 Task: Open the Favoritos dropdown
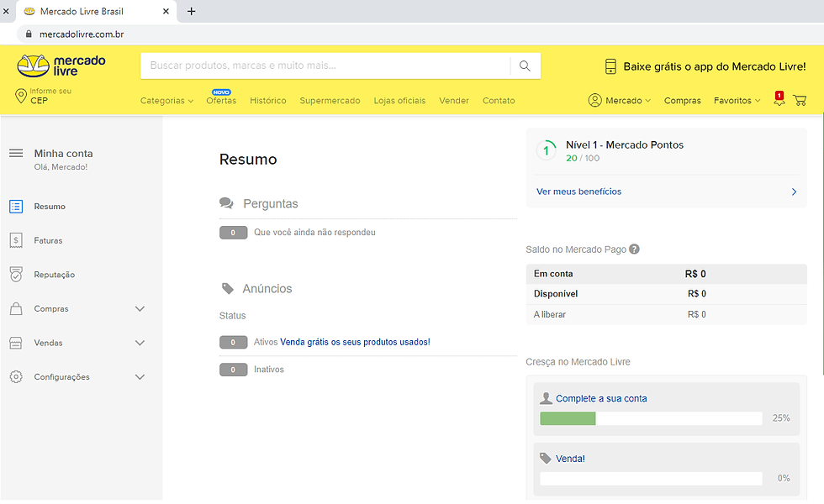pos(737,100)
